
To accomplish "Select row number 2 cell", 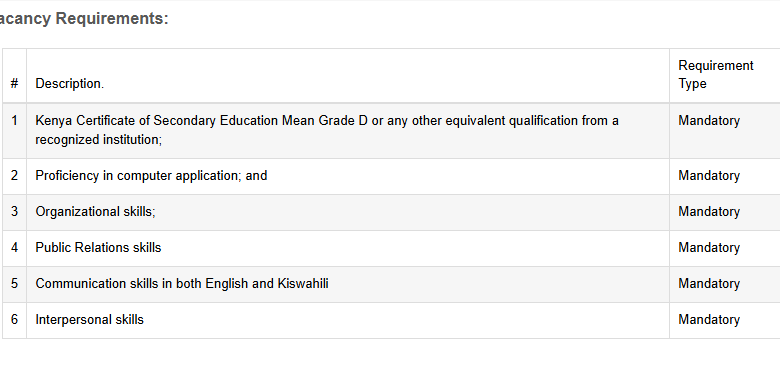I will (x=14, y=176).
